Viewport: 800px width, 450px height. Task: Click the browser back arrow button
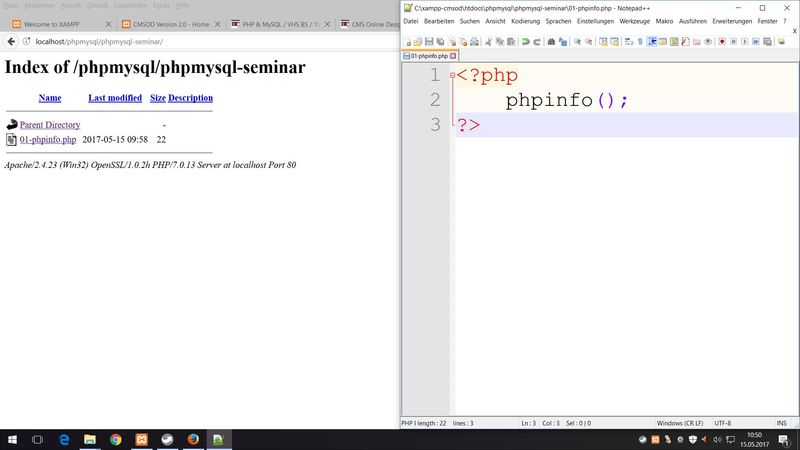[11, 41]
